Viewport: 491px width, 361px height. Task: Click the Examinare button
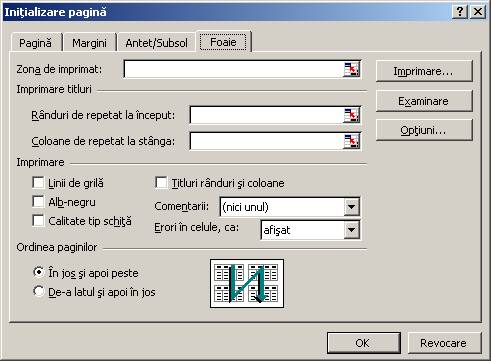tap(424, 101)
